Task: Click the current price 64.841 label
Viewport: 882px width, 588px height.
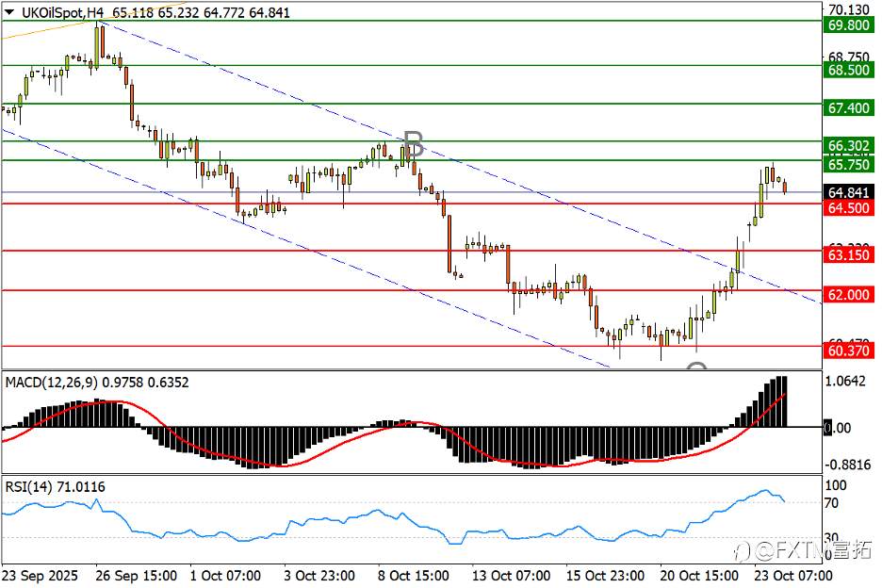Action: click(x=849, y=192)
